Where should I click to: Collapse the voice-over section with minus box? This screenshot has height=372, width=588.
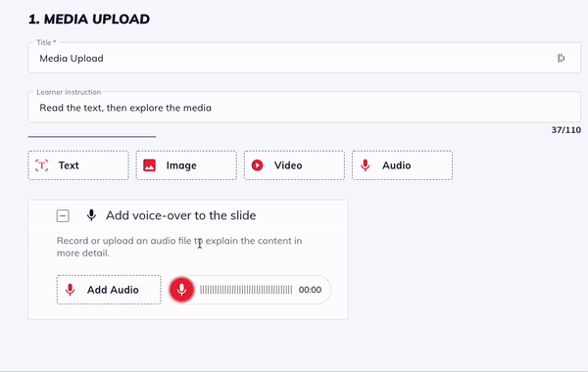(x=63, y=215)
